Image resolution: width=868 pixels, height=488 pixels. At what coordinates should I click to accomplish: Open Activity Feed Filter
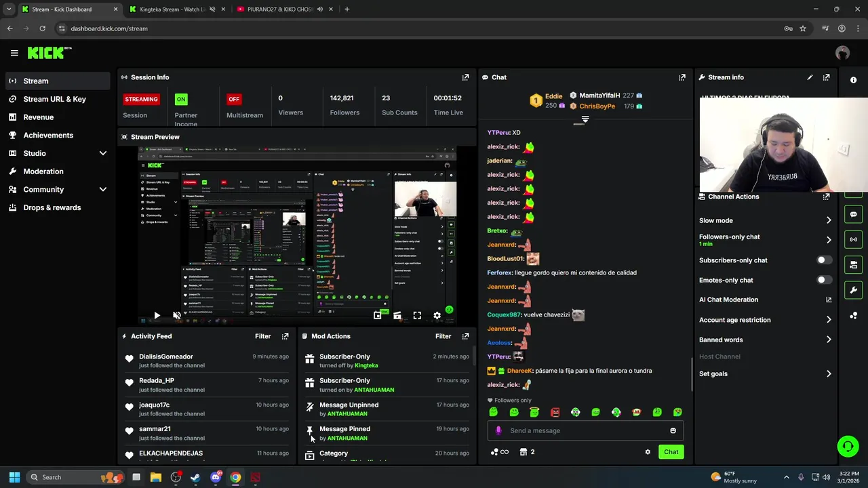pos(262,336)
